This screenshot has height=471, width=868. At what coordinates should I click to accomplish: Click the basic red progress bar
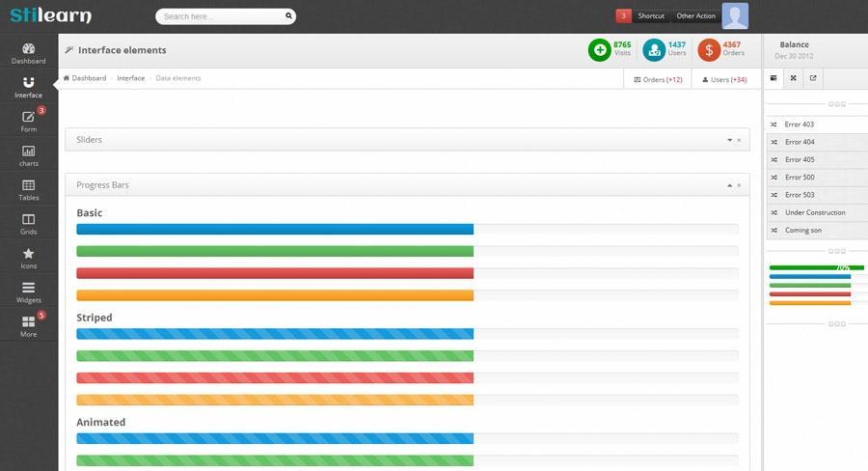point(275,273)
